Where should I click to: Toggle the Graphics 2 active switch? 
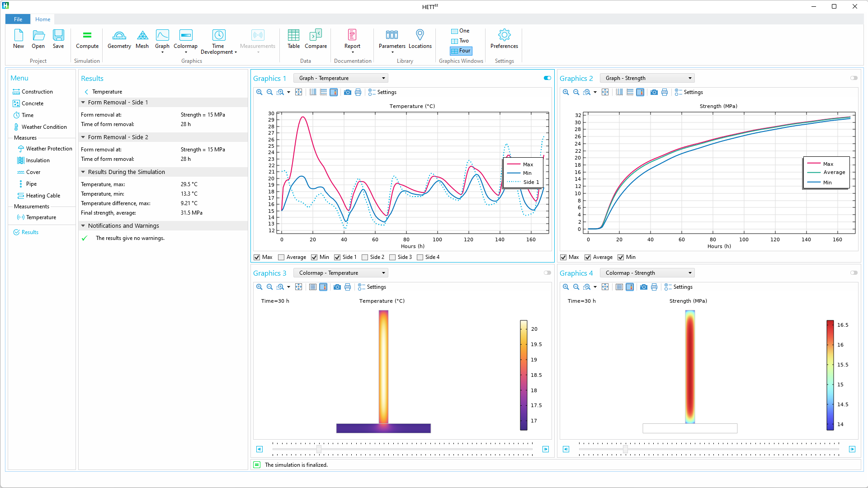[854, 78]
